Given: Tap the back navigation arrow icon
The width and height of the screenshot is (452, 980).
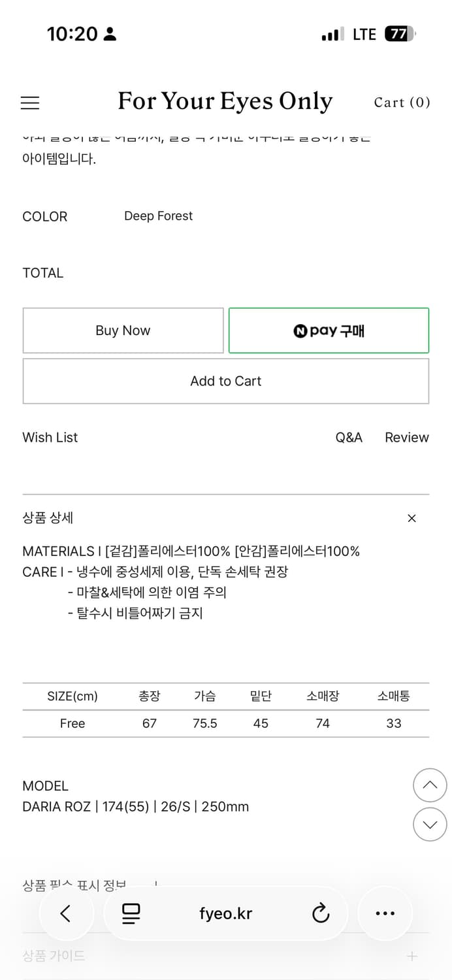Looking at the screenshot, I should 66,914.
